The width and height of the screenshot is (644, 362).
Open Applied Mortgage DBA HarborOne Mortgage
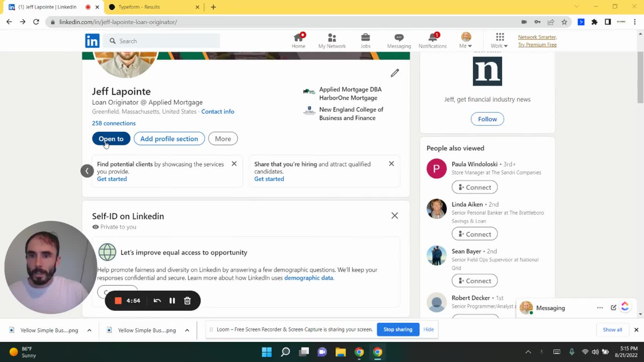pos(350,94)
